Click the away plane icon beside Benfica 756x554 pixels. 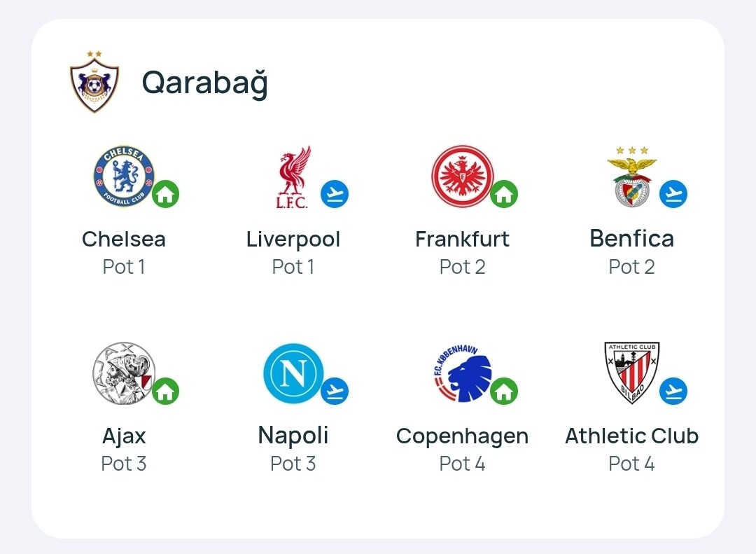coord(673,194)
